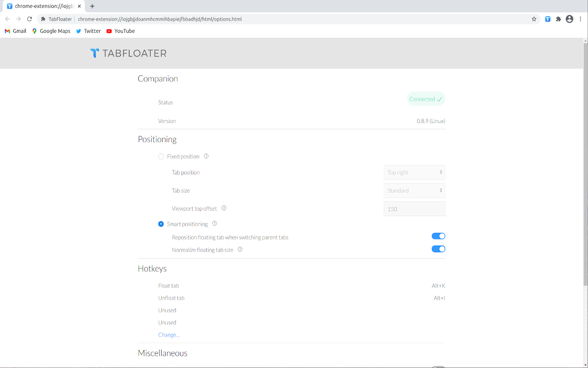Viewport: 588px width, 368px height.
Task: Open the Chrome extensions puzzle piece icon
Action: tap(558, 19)
